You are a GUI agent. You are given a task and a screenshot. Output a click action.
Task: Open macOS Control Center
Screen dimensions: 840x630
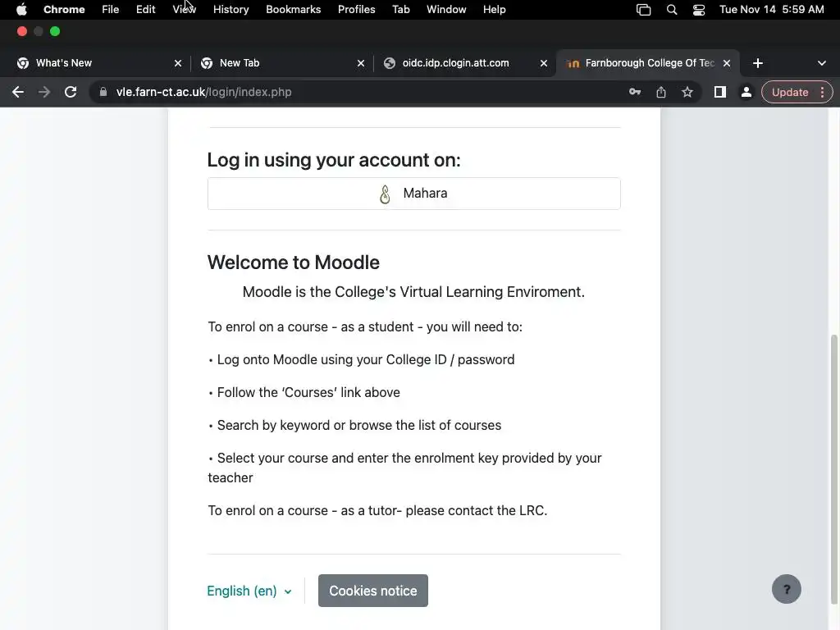click(x=699, y=10)
